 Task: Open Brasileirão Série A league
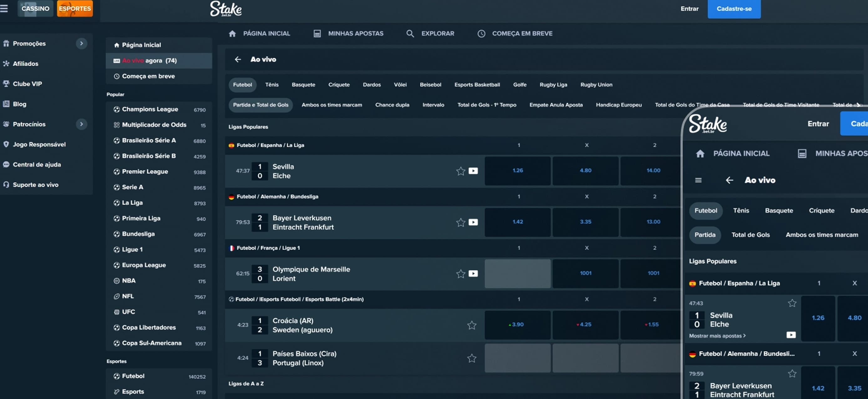[x=159, y=141]
